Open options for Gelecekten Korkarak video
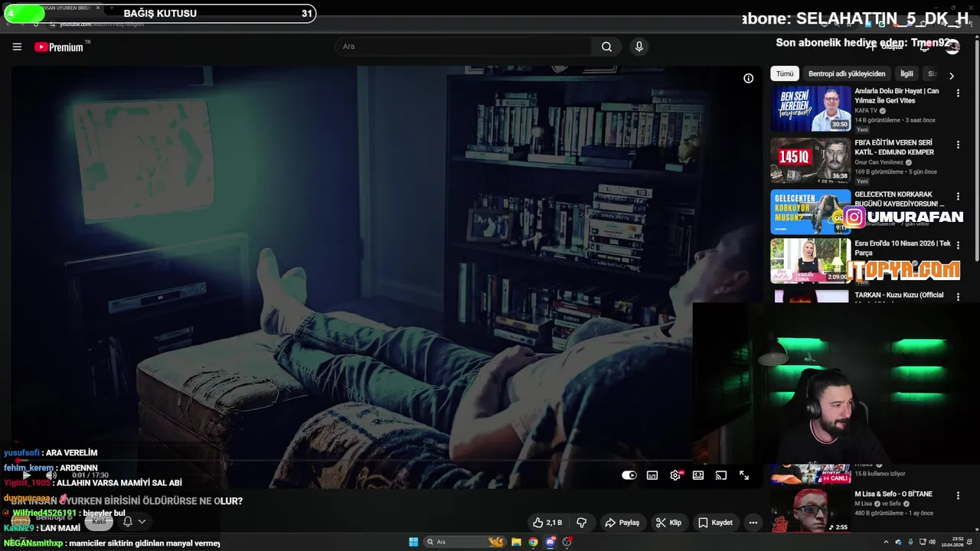Screen dimensions: 980x551 point(958,196)
